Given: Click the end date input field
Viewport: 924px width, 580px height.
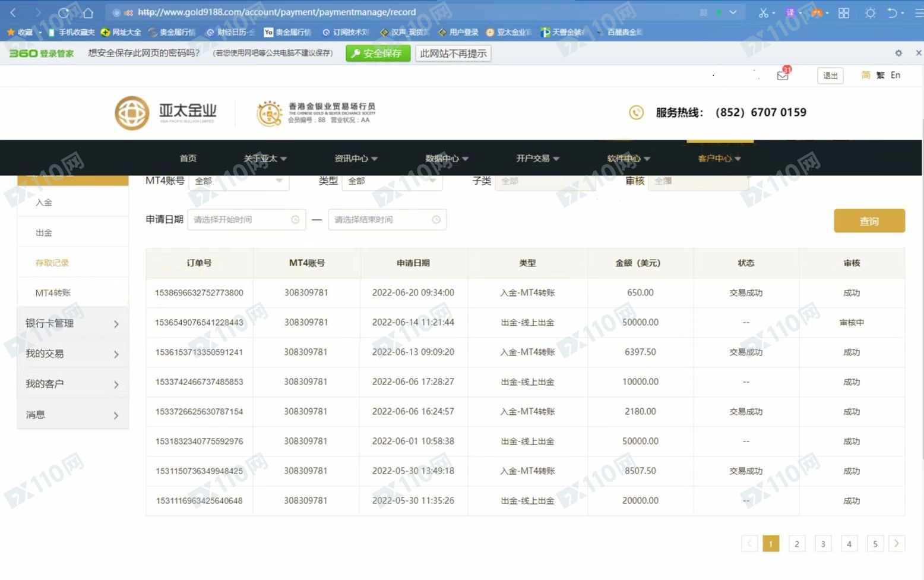Looking at the screenshot, I should (x=381, y=220).
